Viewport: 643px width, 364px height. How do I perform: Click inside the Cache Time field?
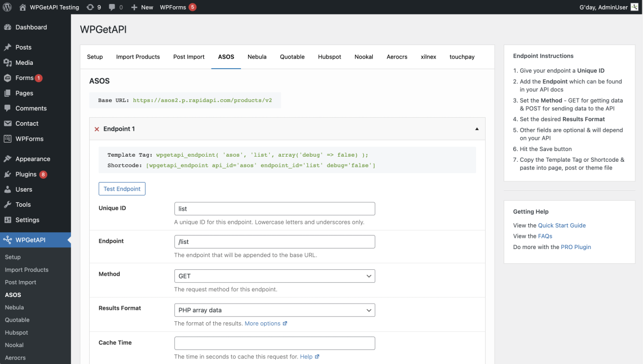coord(274,343)
